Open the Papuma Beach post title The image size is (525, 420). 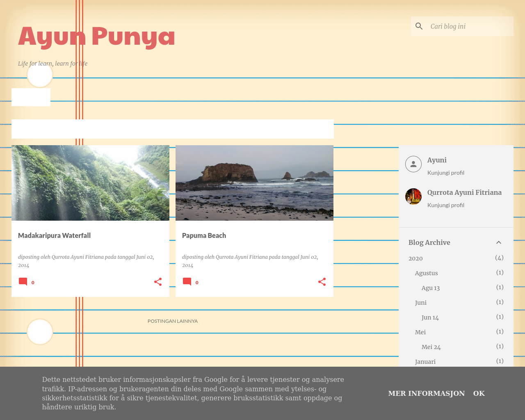(204, 235)
